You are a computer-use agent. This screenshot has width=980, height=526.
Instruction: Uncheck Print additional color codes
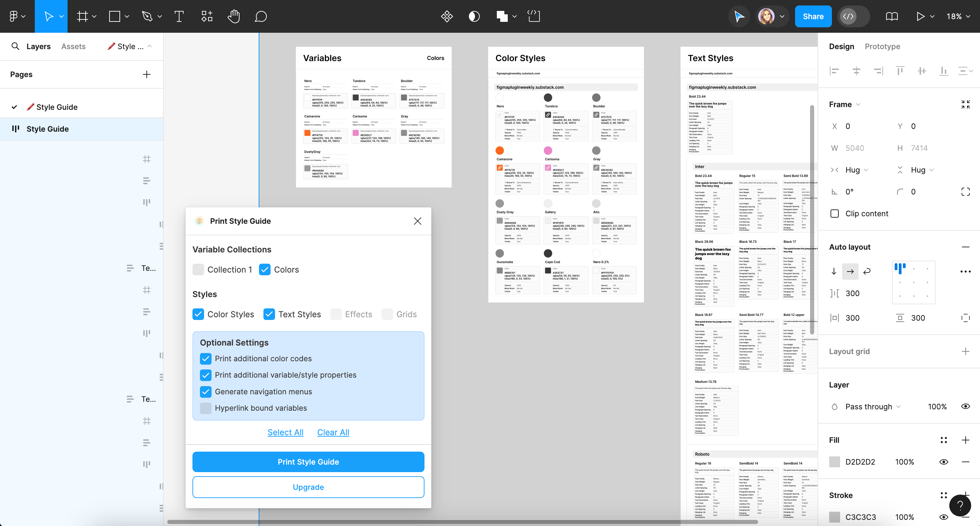(x=206, y=358)
